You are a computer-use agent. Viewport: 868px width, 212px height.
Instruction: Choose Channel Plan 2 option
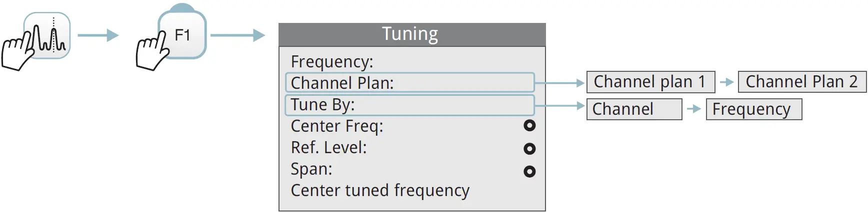(x=801, y=82)
